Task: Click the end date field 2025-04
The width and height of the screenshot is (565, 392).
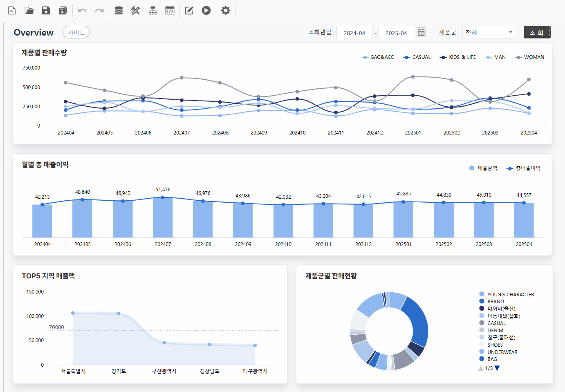Action: click(396, 33)
